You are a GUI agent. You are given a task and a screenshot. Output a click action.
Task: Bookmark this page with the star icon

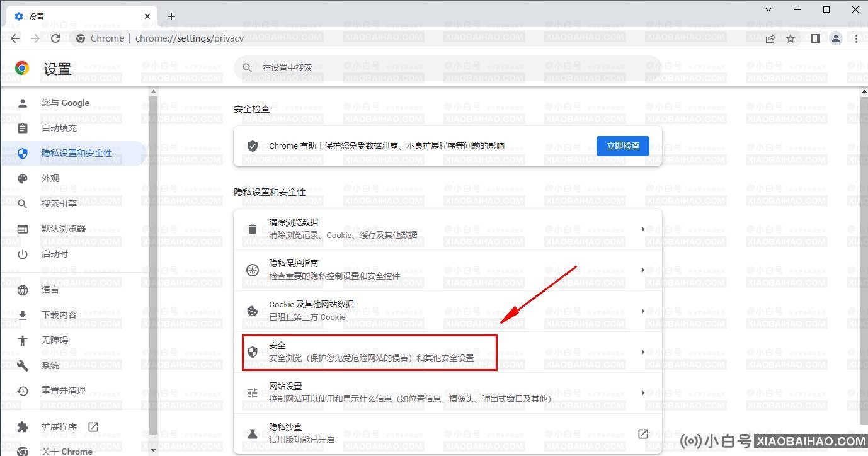click(791, 38)
